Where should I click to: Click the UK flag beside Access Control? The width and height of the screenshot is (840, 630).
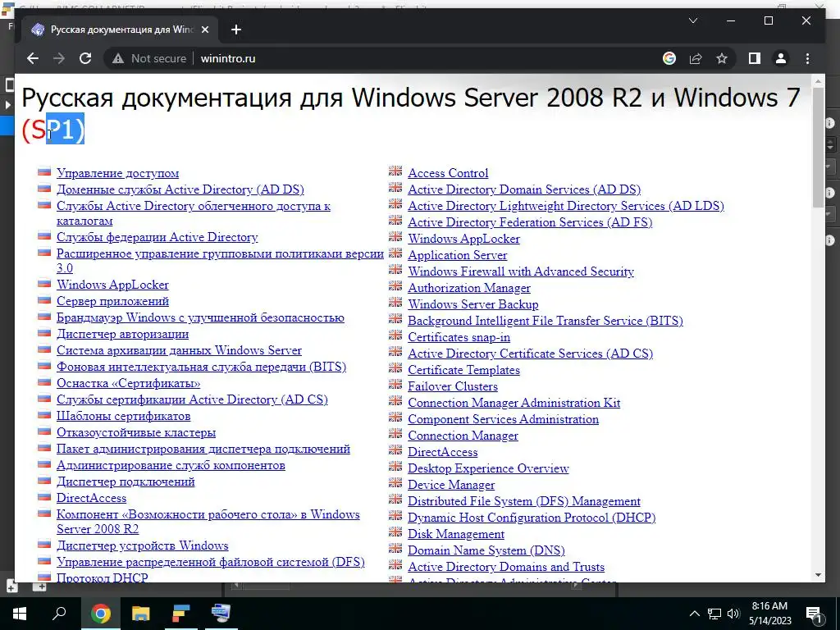[x=395, y=171]
